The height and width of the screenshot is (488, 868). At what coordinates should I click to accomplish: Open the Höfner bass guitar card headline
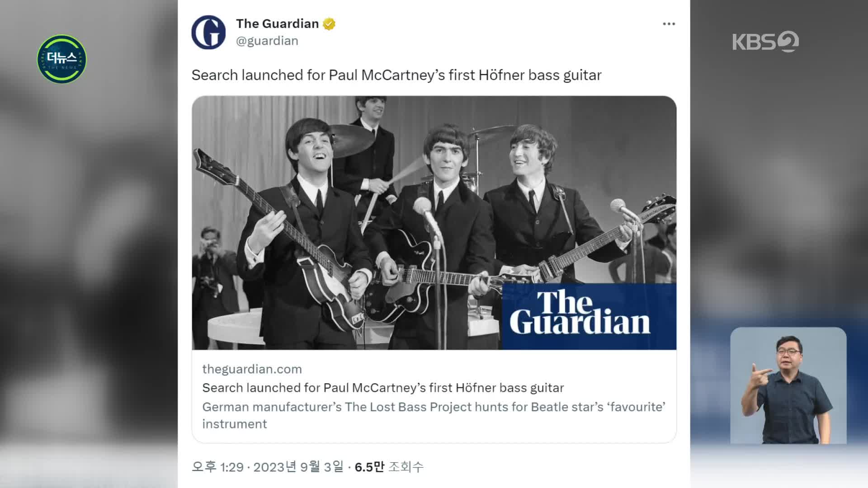tap(383, 388)
